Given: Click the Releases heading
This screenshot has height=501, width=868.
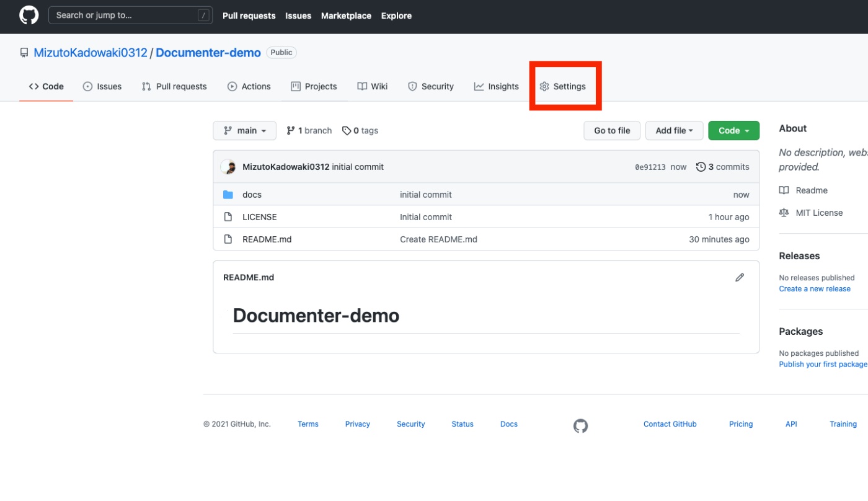Looking at the screenshot, I should tap(799, 256).
